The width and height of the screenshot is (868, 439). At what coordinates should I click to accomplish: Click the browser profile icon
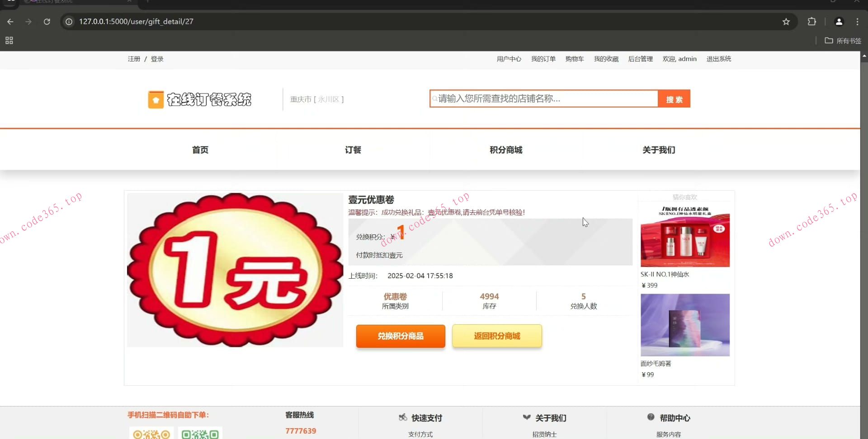point(839,22)
